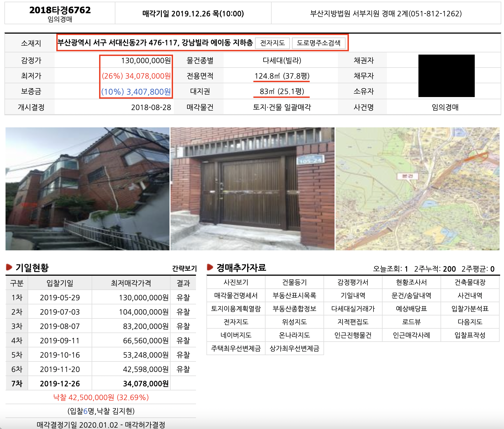
Task: Click the 낙찰 42,500,000원 (32.69%) result
Action: pos(101,397)
